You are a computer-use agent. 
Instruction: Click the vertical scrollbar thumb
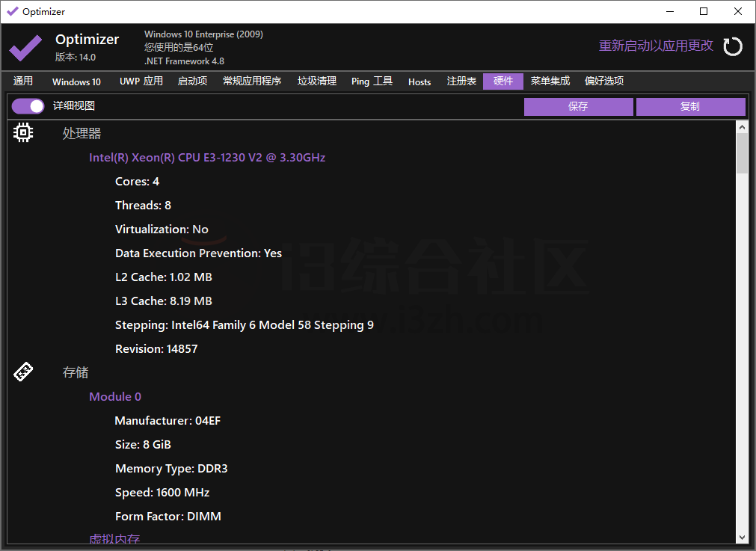click(x=742, y=153)
